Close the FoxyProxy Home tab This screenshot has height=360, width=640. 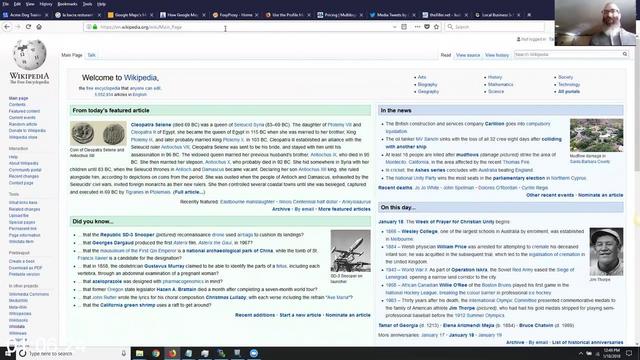[x=256, y=15]
